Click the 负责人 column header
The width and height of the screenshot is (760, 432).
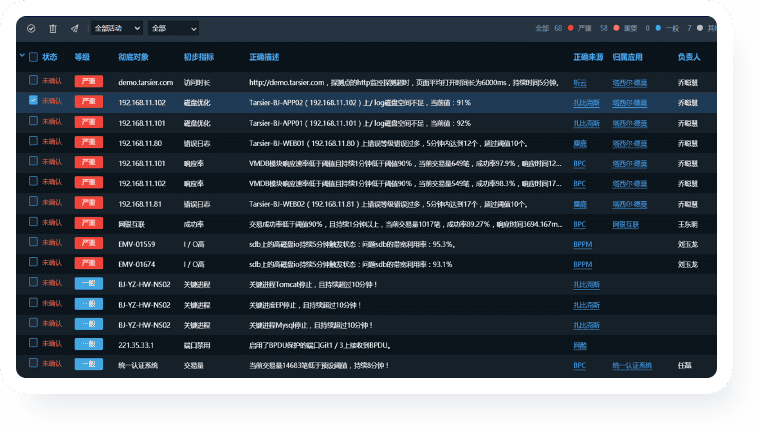pos(689,57)
